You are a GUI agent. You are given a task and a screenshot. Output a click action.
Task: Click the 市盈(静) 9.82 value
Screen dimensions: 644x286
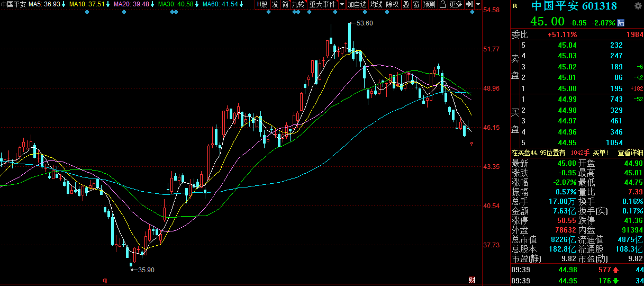coord(569,259)
